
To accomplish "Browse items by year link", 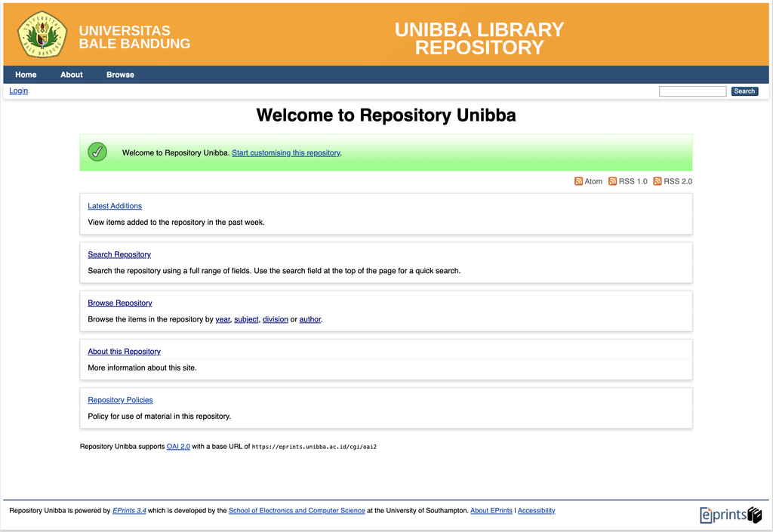I will tap(223, 319).
